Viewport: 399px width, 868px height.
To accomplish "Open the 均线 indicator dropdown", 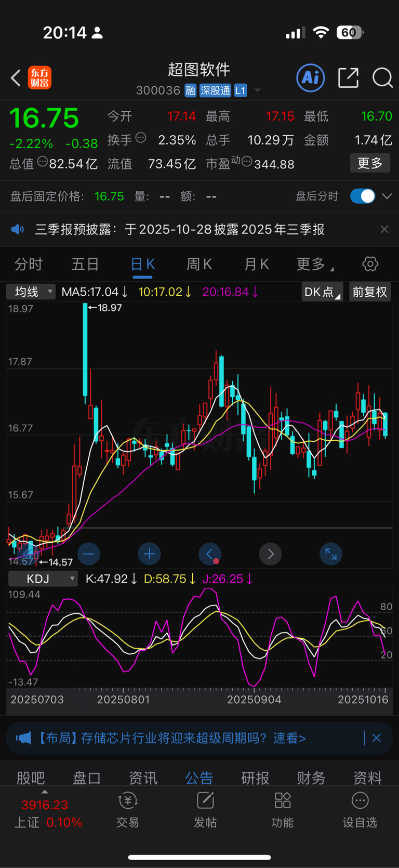I will [x=31, y=292].
